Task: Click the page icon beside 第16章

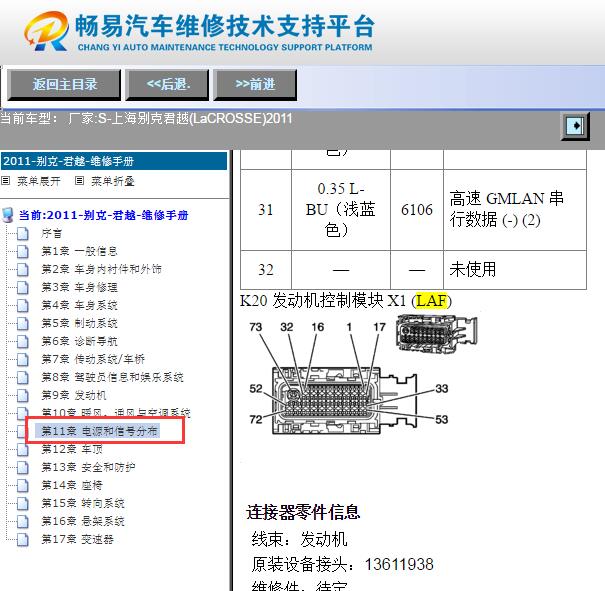Action: click(23, 522)
